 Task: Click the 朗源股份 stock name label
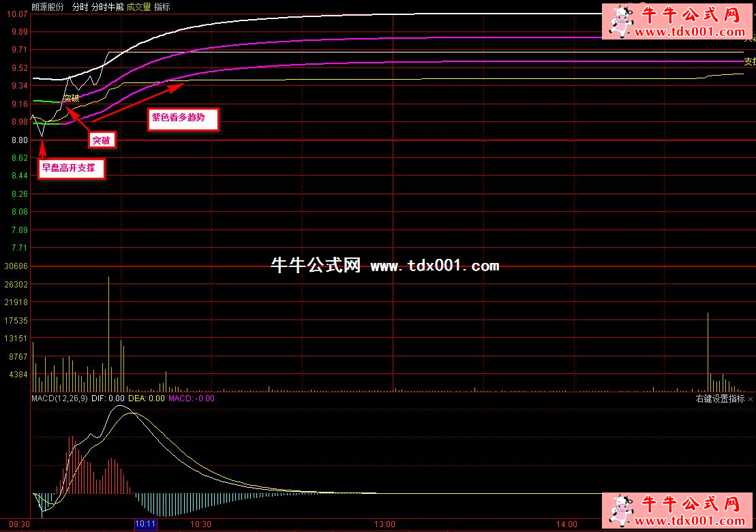click(x=48, y=7)
